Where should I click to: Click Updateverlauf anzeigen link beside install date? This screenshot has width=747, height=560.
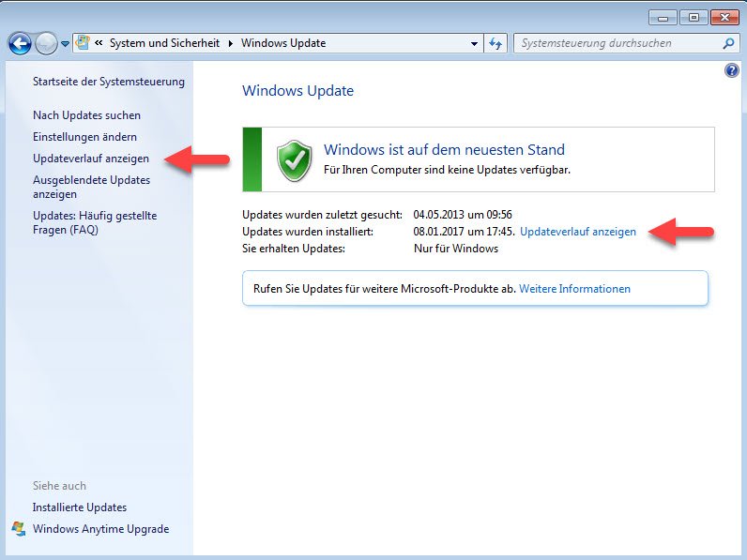[x=578, y=232]
